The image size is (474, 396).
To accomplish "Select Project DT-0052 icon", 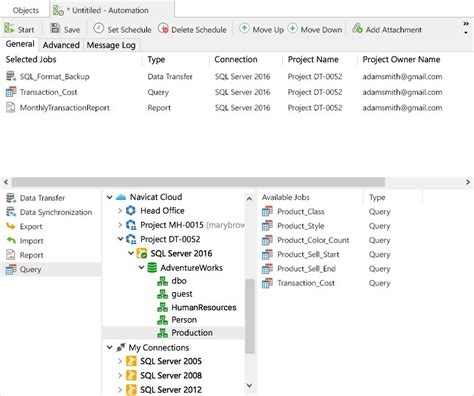I will 131,239.
